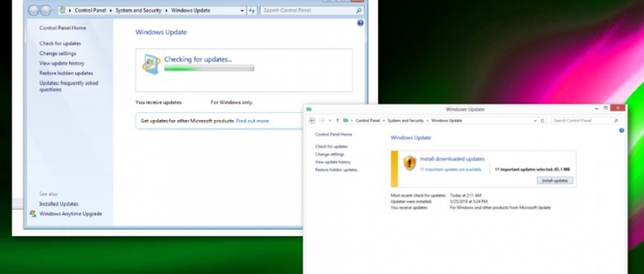Screen dimensions: 644x274
Task: Click the Install downloaded updates heading
Action: tap(452, 158)
